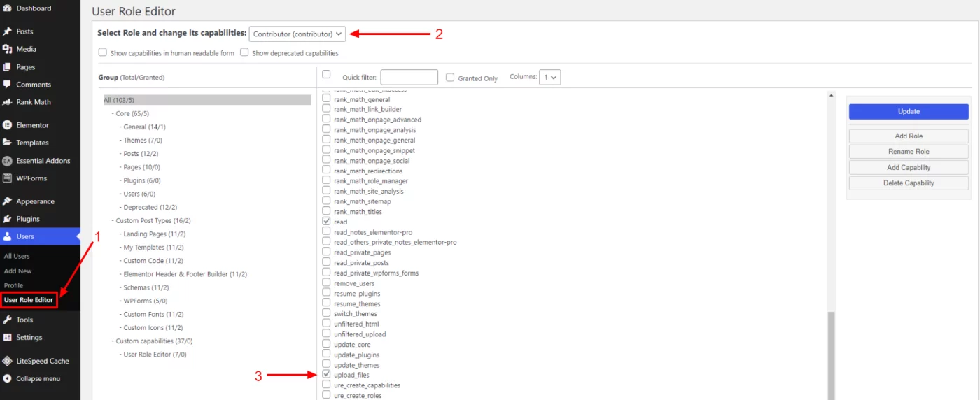Select the Themes (7/0) group
This screenshot has height=400, width=980.
[144, 141]
